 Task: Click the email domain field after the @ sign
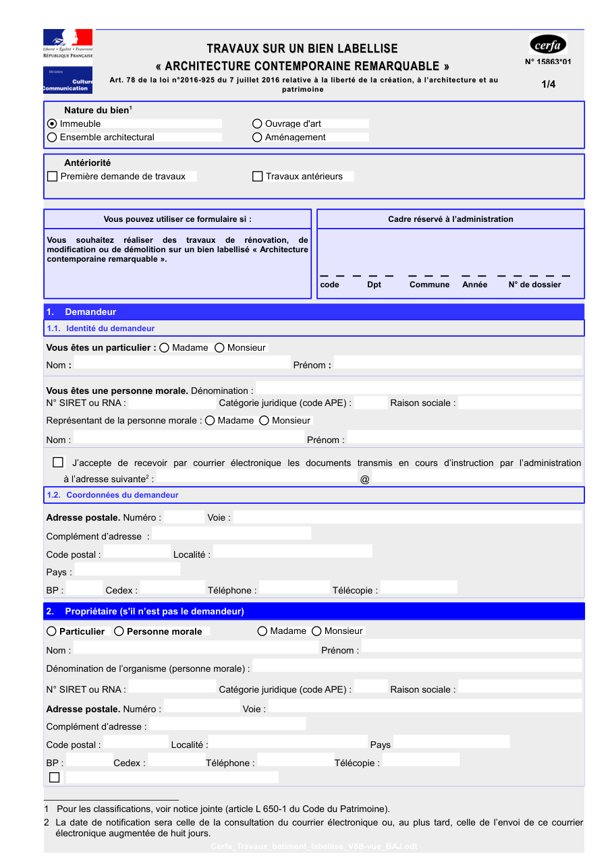click(x=476, y=477)
